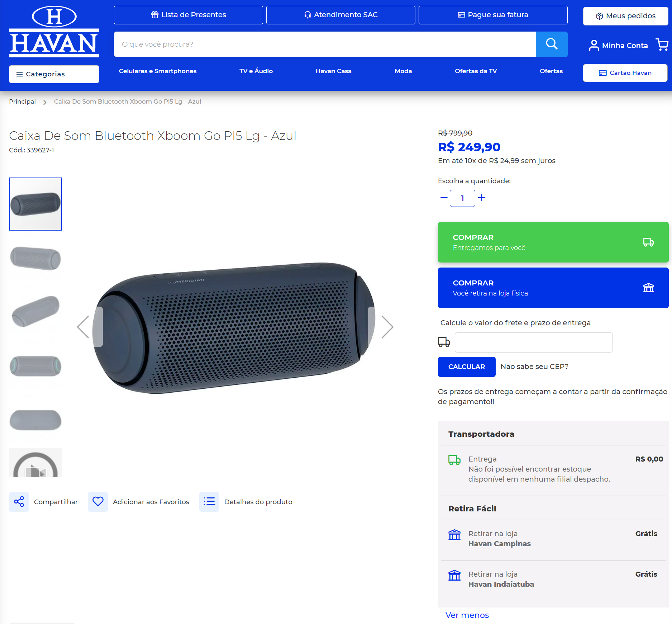Increase quantity with plus icon
The height and width of the screenshot is (624, 672).
tap(482, 198)
